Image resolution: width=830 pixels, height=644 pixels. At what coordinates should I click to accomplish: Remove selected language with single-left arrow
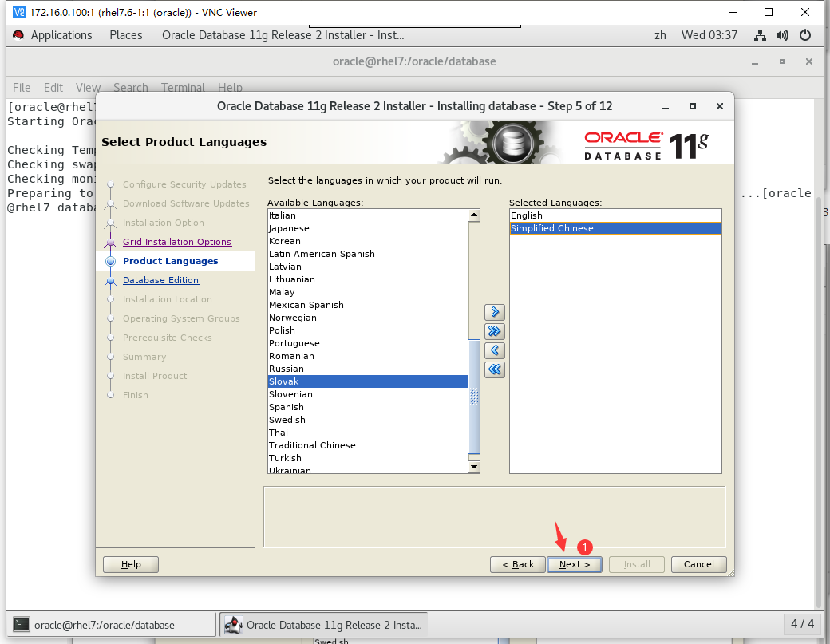click(x=494, y=350)
